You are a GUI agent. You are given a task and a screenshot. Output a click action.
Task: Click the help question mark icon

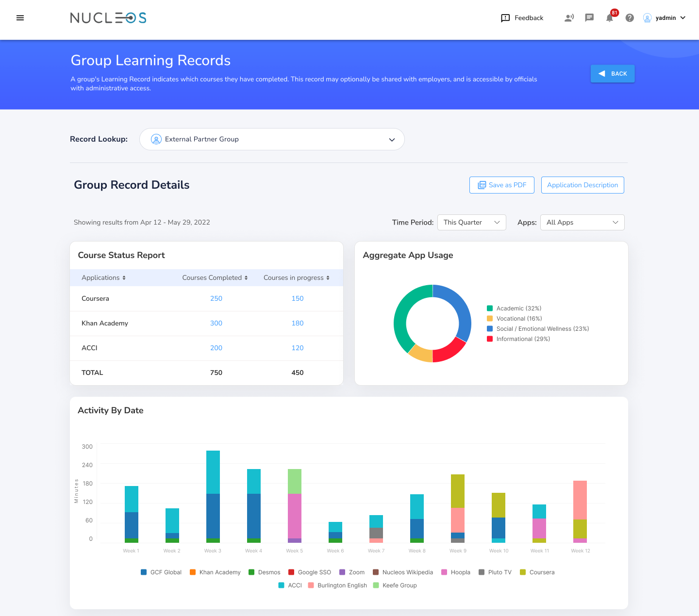630,18
